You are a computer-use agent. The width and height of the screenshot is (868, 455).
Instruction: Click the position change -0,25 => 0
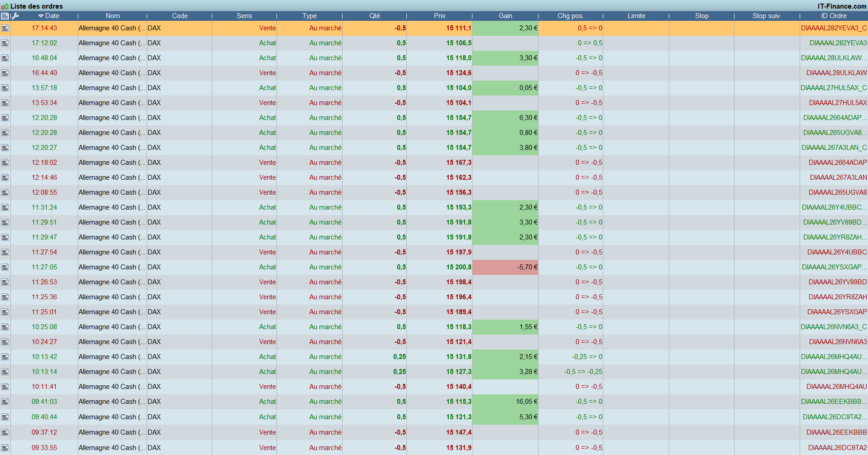click(587, 357)
